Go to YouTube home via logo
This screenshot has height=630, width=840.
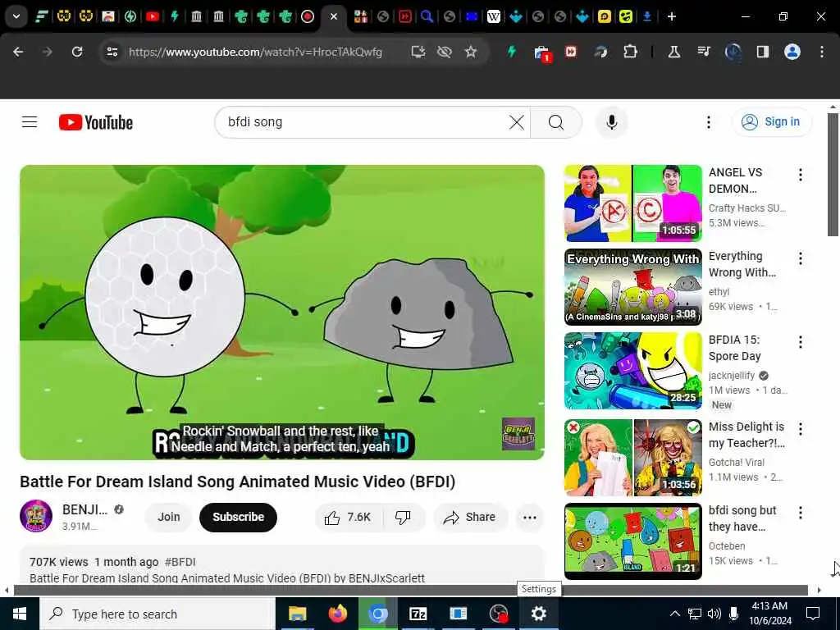coord(96,123)
